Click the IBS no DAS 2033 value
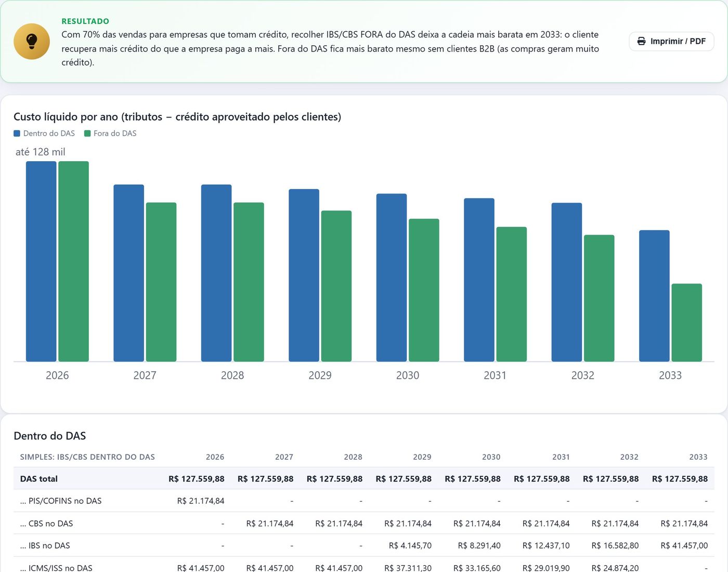This screenshot has height=572, width=728. point(684,545)
